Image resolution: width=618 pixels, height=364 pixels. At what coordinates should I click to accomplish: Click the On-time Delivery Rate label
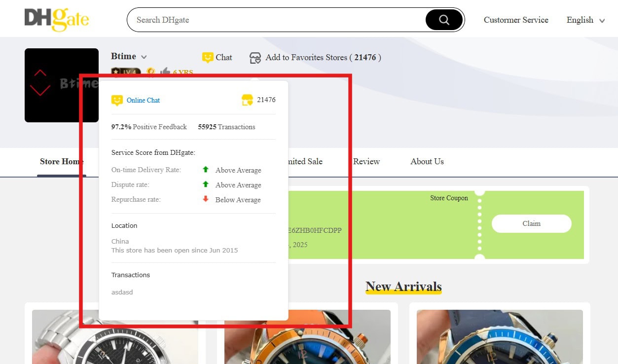tap(146, 170)
